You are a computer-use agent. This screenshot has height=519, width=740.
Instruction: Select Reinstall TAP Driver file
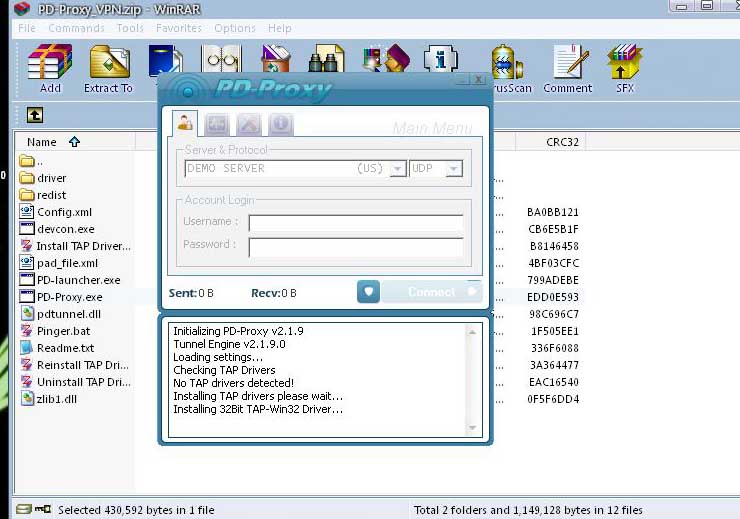click(75, 365)
